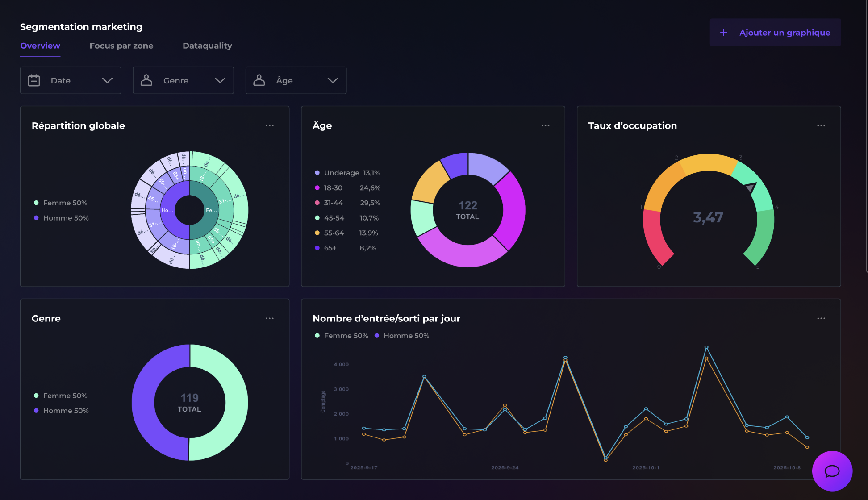868x500 pixels.
Task: Expand the Date filter dropdown
Action: click(107, 80)
